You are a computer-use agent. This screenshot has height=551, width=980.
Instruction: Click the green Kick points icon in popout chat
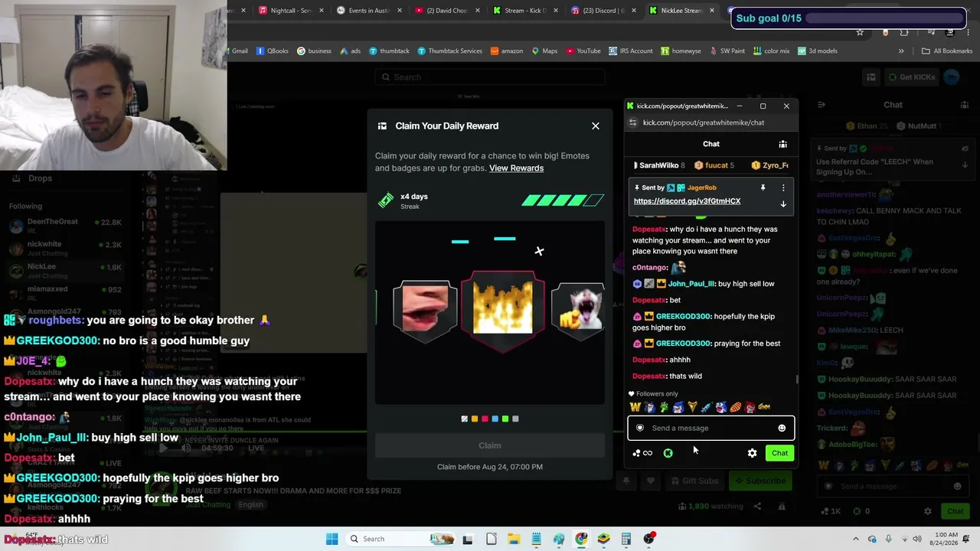(668, 453)
